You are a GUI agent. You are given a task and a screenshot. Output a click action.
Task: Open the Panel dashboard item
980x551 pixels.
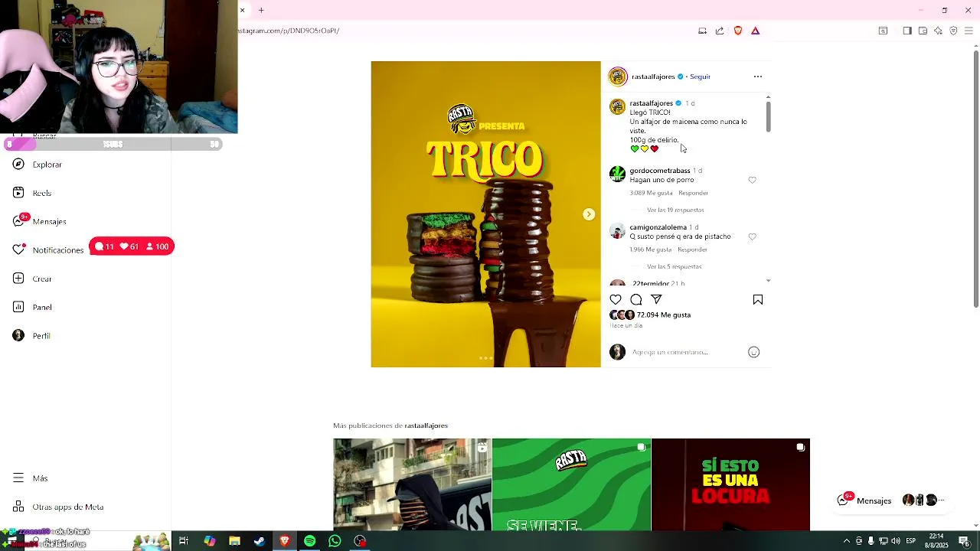32,307
